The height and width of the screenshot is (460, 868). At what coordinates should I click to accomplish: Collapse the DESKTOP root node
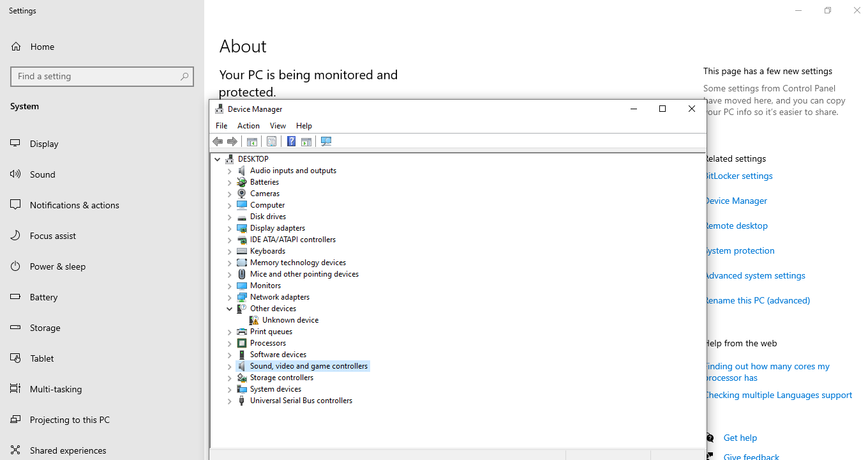click(x=218, y=159)
